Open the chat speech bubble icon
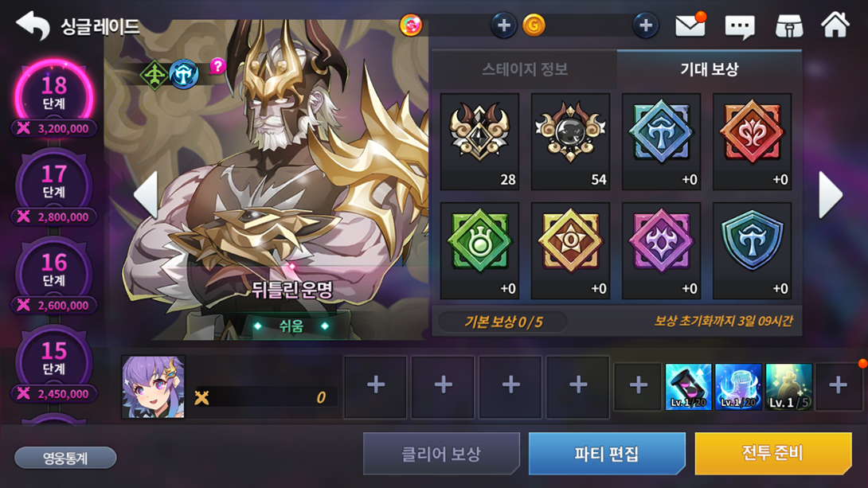This screenshot has width=868, height=488. click(740, 26)
